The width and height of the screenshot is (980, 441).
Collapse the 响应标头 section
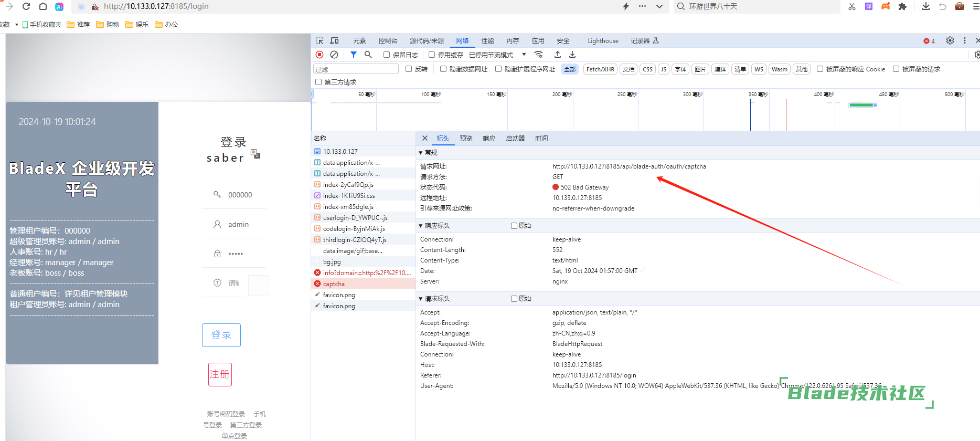pos(421,226)
